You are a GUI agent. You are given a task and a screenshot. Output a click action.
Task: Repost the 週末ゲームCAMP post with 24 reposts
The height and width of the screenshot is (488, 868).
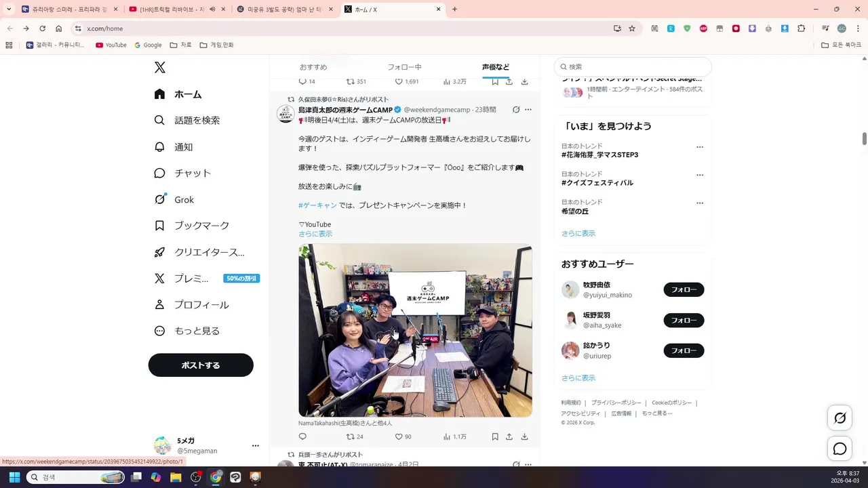pos(355,436)
